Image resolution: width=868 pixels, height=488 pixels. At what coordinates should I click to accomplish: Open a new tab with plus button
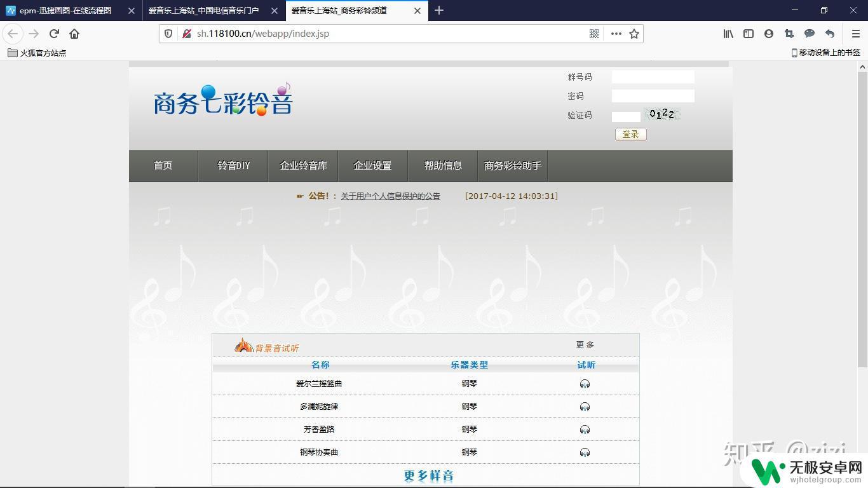tap(439, 10)
